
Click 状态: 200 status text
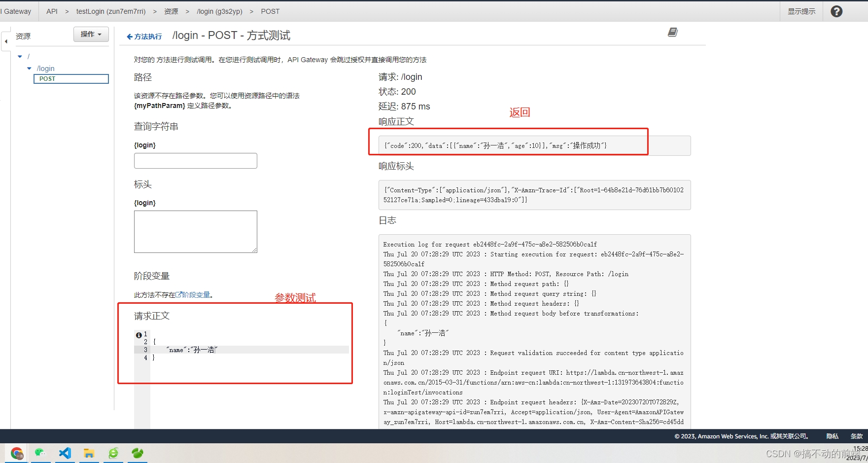click(x=397, y=92)
